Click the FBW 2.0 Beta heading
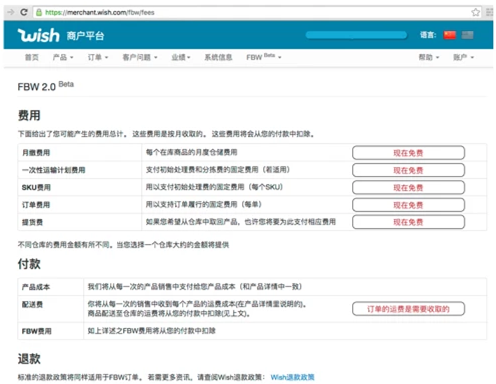Screen dimensions: 496x384 point(46,86)
